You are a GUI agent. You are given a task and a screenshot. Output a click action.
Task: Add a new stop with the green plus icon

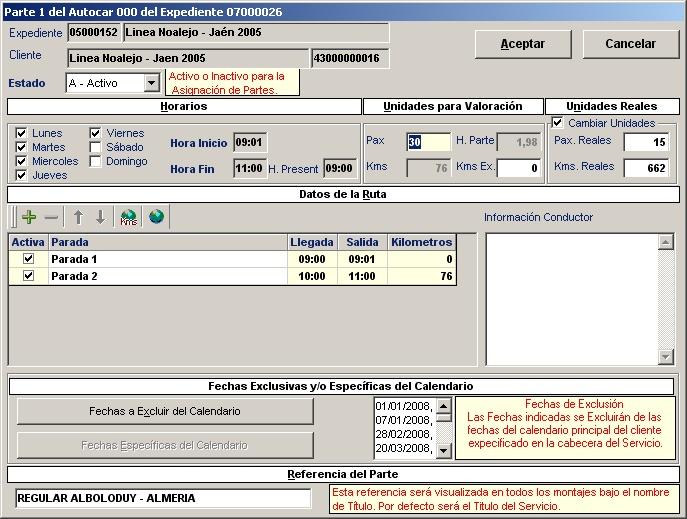click(x=29, y=217)
